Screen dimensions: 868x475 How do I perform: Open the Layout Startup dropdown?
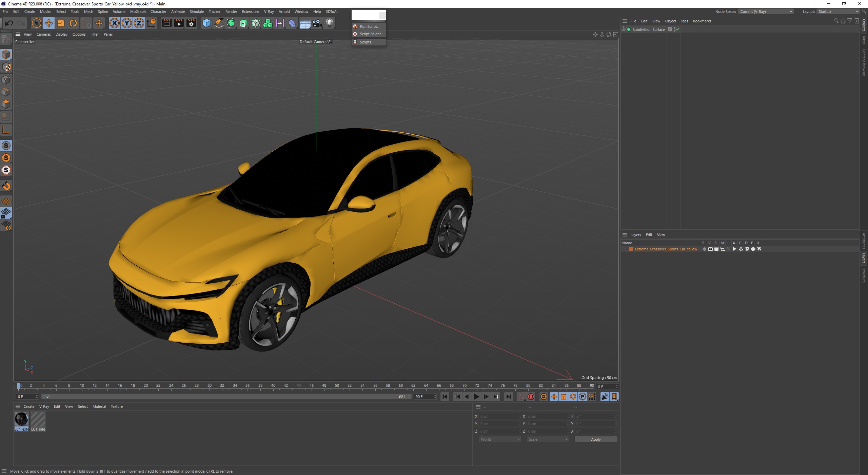point(837,12)
